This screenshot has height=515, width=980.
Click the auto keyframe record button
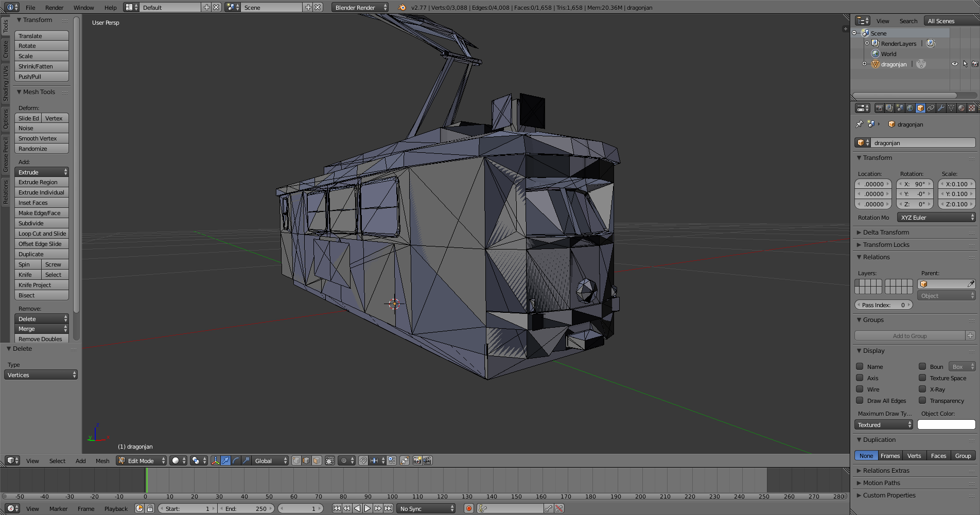(468, 508)
